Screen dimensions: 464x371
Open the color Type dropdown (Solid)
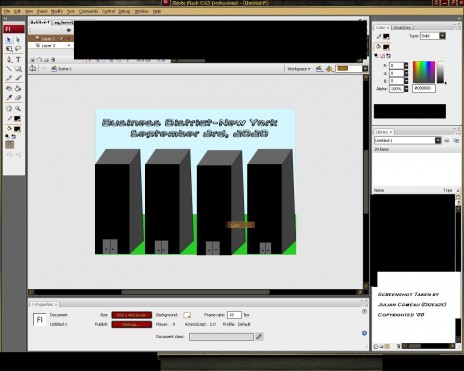(x=433, y=36)
